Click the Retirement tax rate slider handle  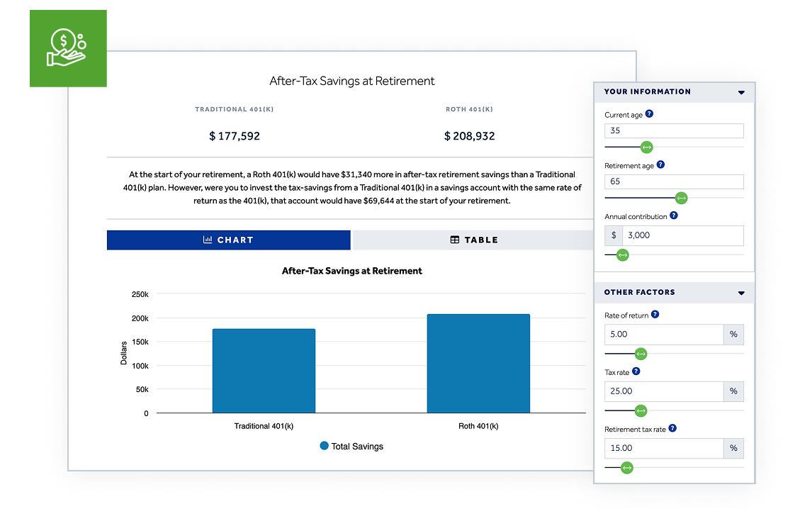click(x=626, y=468)
